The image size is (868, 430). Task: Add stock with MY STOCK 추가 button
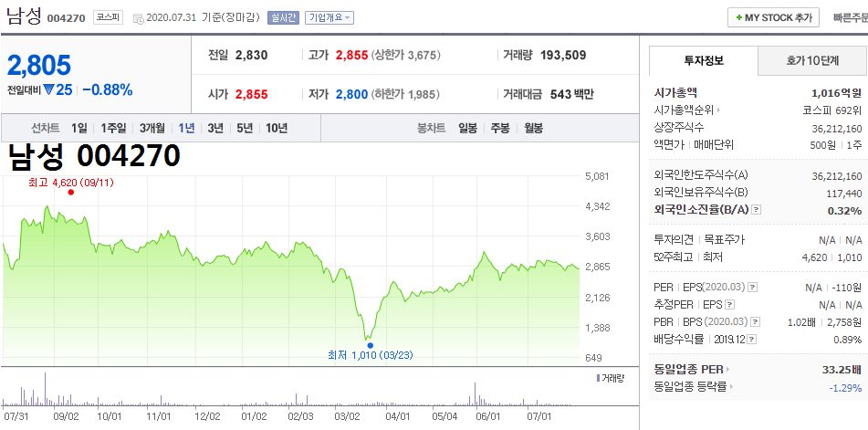773,17
